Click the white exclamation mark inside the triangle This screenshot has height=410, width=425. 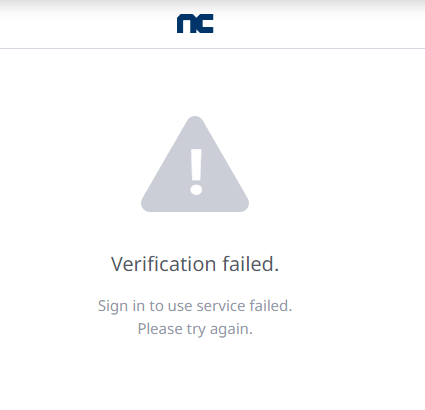tap(196, 172)
